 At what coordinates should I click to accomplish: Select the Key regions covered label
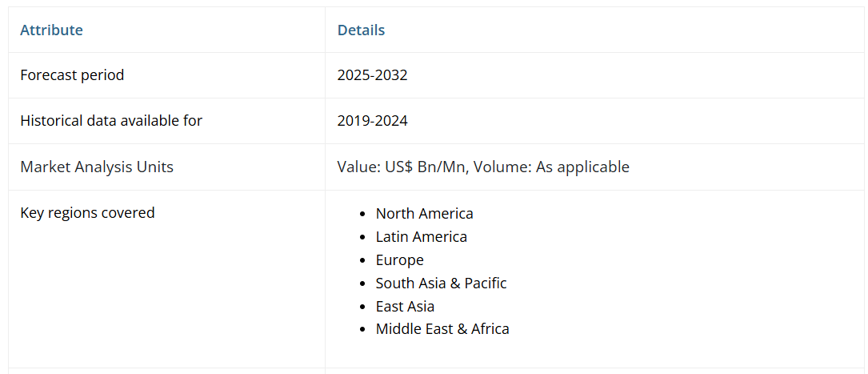[87, 213]
